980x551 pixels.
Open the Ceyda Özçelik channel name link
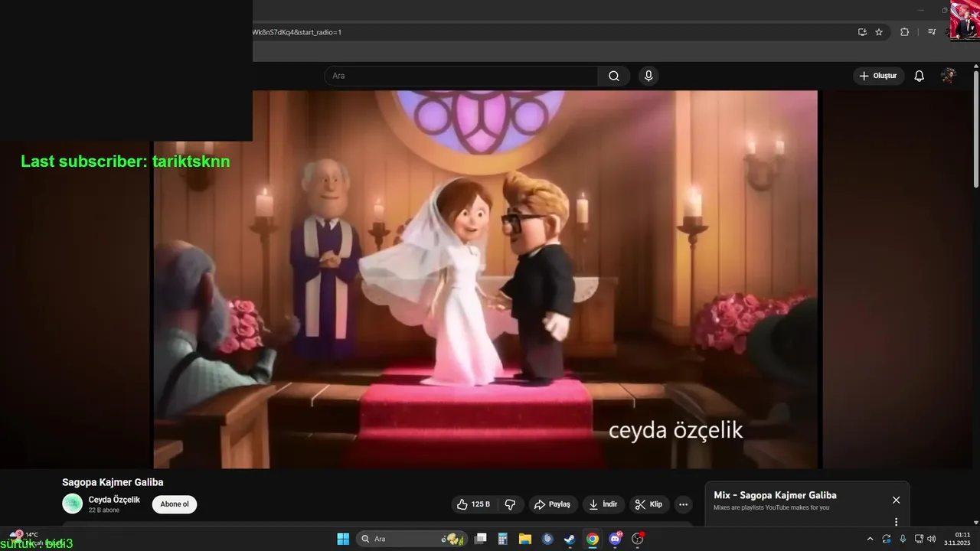pos(114,500)
